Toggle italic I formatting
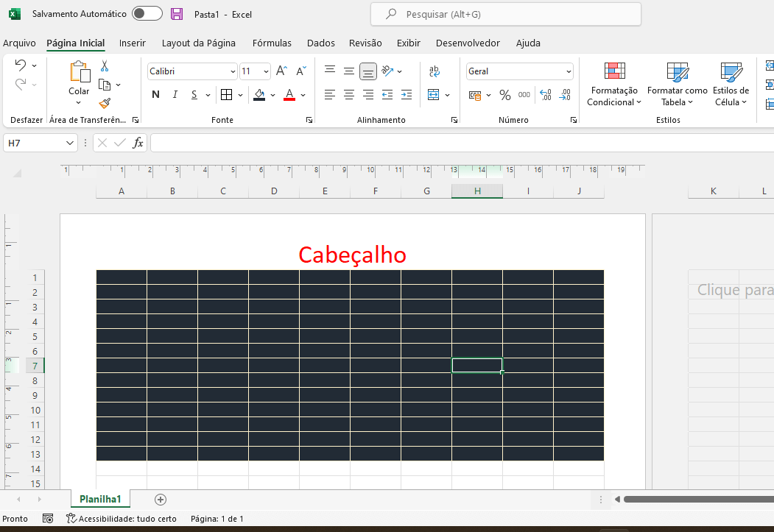This screenshot has height=532, width=774. [175, 95]
